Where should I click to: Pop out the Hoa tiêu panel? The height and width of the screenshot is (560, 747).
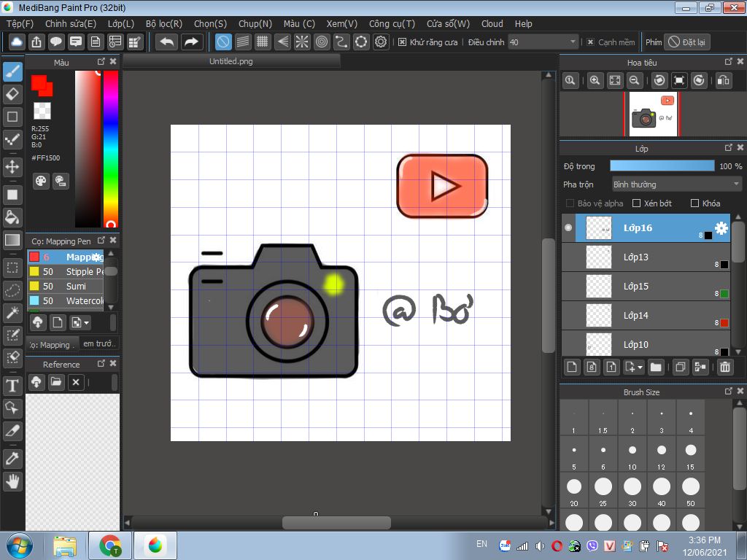[729, 61]
